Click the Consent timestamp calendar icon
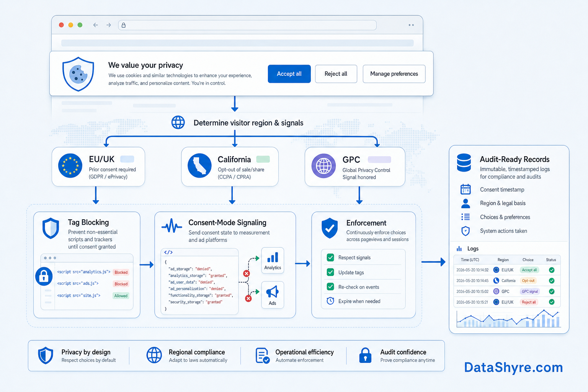This screenshot has width=588, height=392. pos(465,189)
